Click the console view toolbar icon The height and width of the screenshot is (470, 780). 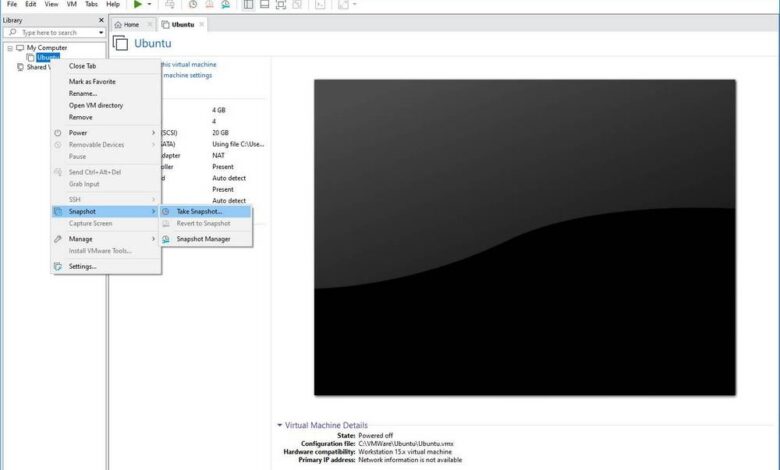click(320, 4)
